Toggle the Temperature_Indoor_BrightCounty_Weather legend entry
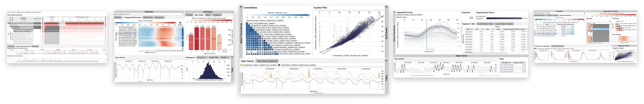Viewport: 644px width, 104px height. [x=258, y=65]
